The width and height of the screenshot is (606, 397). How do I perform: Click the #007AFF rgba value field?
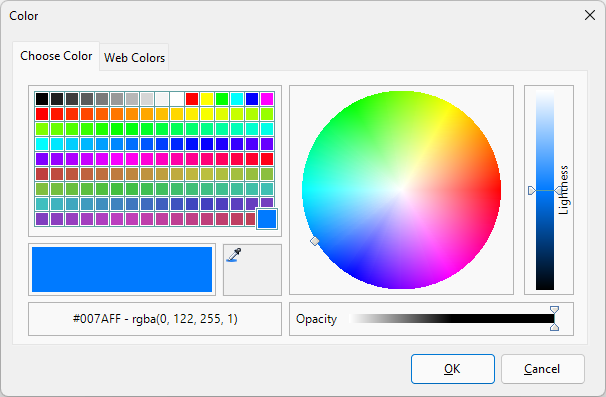155,319
